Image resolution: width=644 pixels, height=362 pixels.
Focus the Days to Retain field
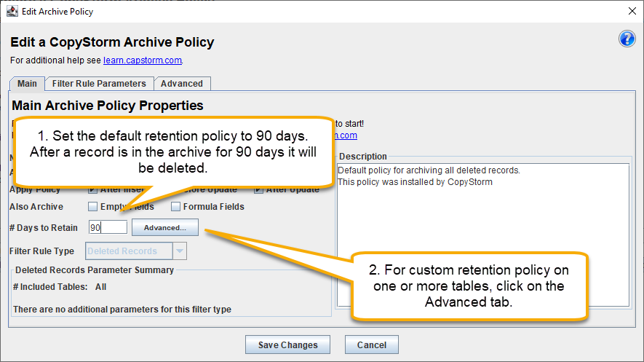tap(108, 227)
